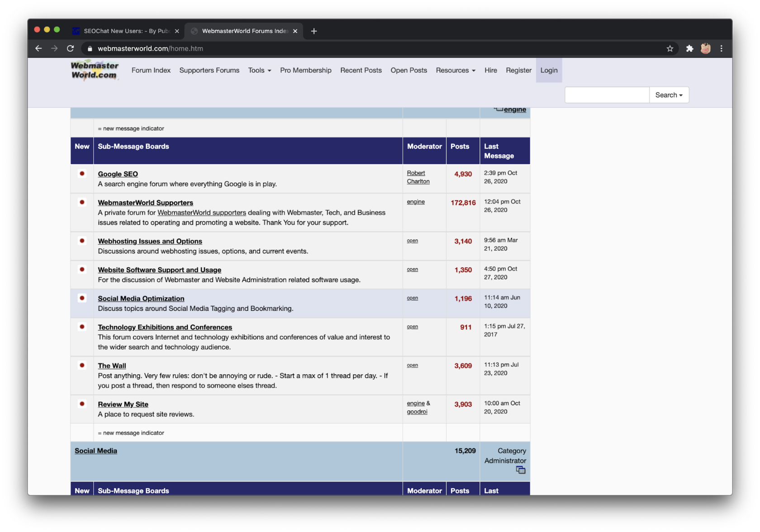Click the browser forward arrow
760x532 pixels.
pyautogui.click(x=54, y=48)
